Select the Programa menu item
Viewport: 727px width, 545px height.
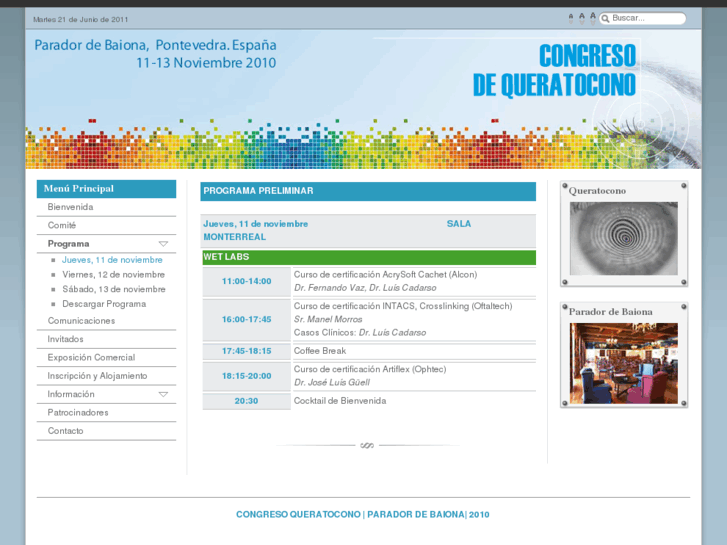pyautogui.click(x=68, y=244)
